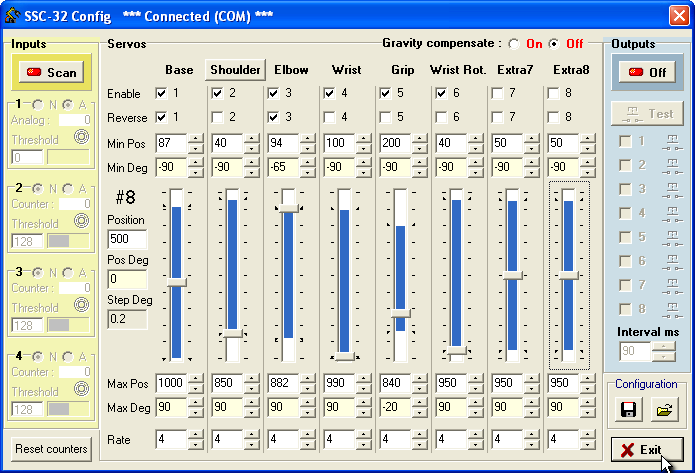Decrease Shoulder Min Pos with down arrow
Image resolution: width=695 pixels, height=473 pixels.
click(x=251, y=148)
